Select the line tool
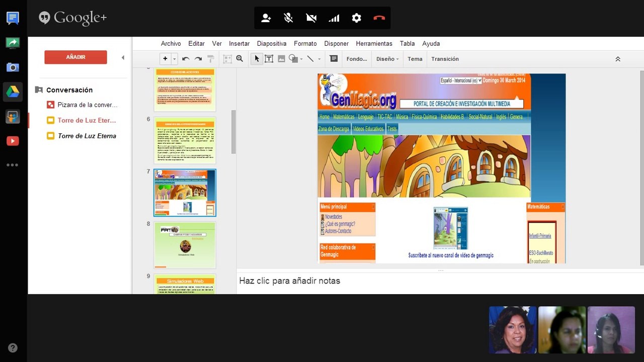Image resolution: width=644 pixels, height=362 pixels. [x=310, y=59]
